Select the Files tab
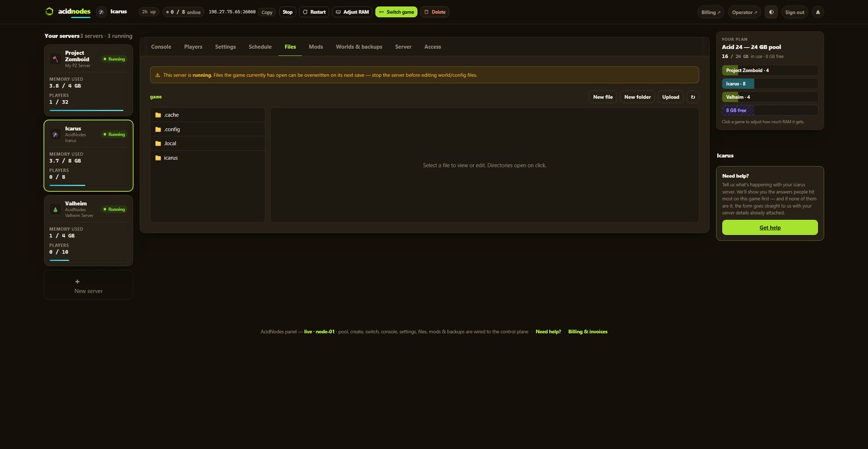The image size is (868, 449). pyautogui.click(x=290, y=47)
